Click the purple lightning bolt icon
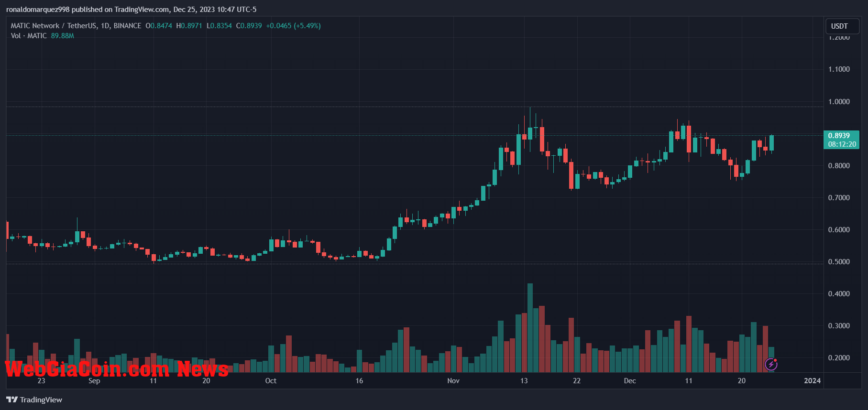This screenshot has height=410, width=868. [x=771, y=365]
